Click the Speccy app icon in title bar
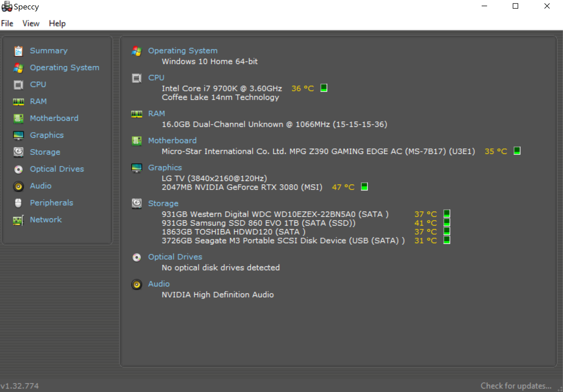563x392 pixels. pos(7,6)
